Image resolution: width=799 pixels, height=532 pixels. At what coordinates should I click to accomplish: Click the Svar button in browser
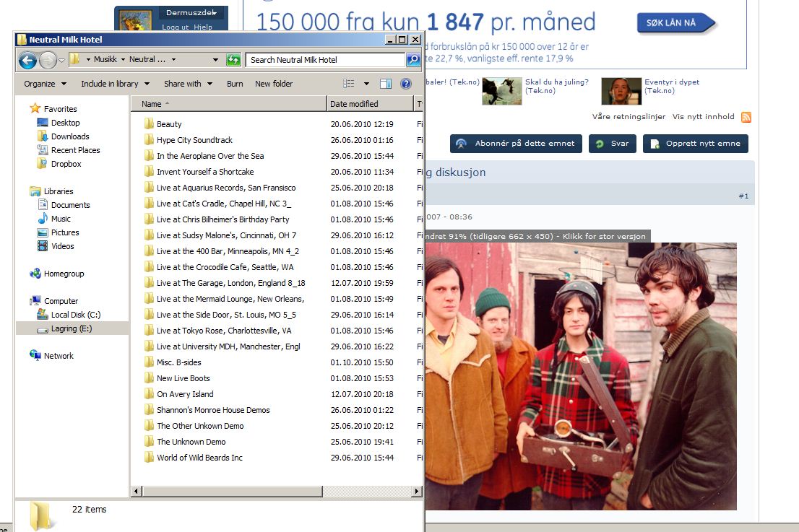click(x=611, y=144)
